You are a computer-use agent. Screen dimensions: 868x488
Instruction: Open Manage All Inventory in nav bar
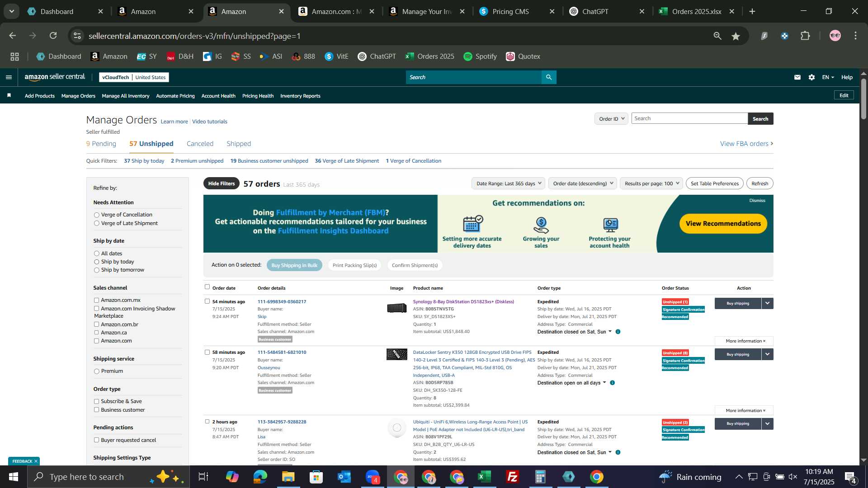tap(126, 96)
